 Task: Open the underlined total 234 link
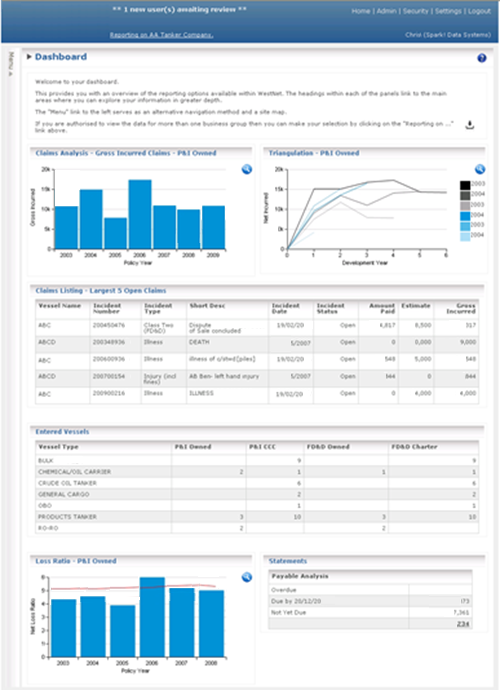463,624
